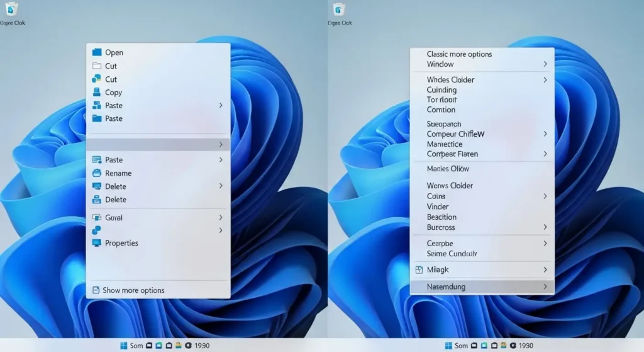Select the Beacition menu entry
The height and width of the screenshot is (352, 644).
[482, 217]
